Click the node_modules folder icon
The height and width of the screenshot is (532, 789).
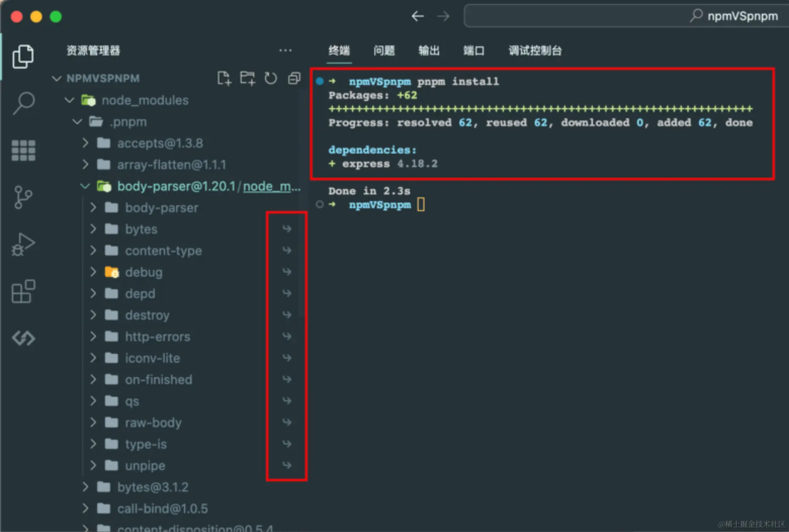click(x=89, y=100)
